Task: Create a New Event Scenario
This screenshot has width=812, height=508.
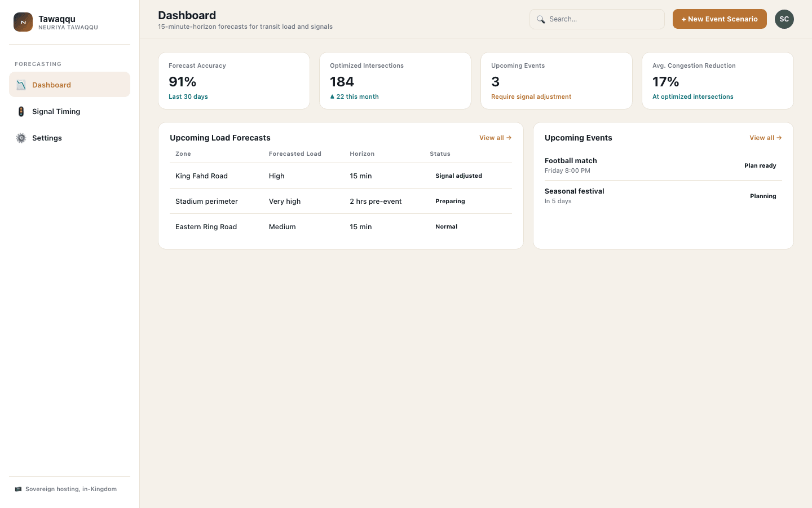Action: pos(720,19)
